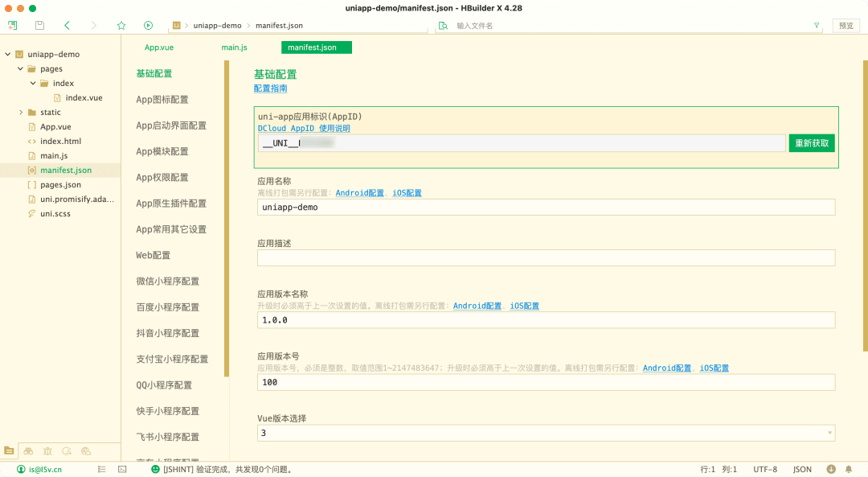Image resolution: width=868 pixels, height=477 pixels.
Task: Click the config sidebar vertical scrollbar
Action: (x=227, y=219)
